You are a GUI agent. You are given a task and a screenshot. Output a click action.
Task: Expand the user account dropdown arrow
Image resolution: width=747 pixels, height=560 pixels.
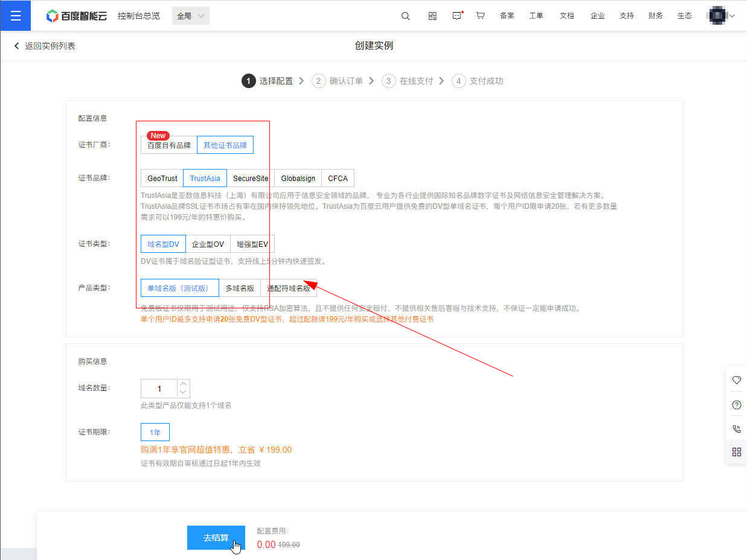(x=733, y=16)
